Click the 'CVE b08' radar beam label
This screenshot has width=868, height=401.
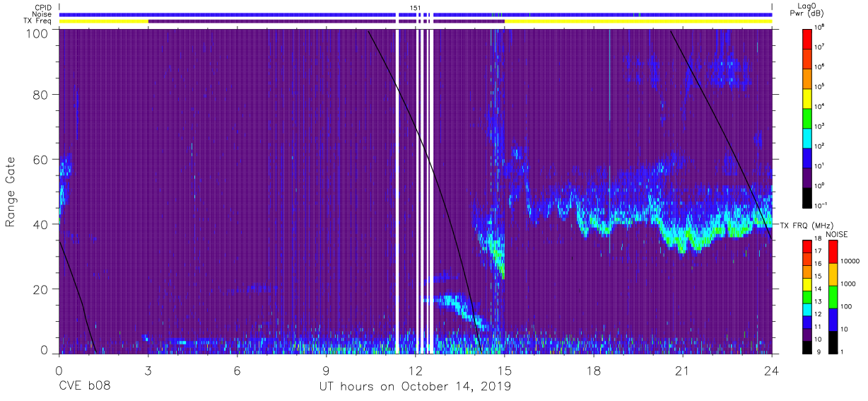coord(84,387)
